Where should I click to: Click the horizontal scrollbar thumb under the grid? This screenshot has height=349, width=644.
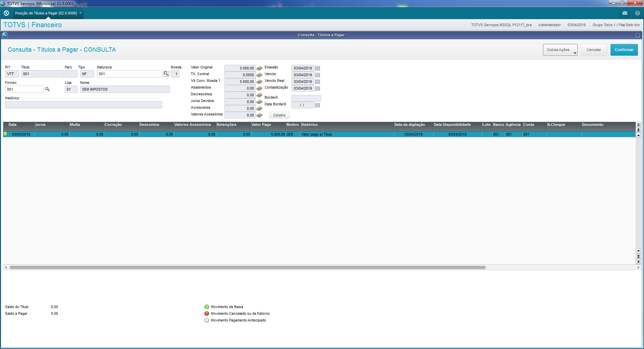(x=248, y=267)
